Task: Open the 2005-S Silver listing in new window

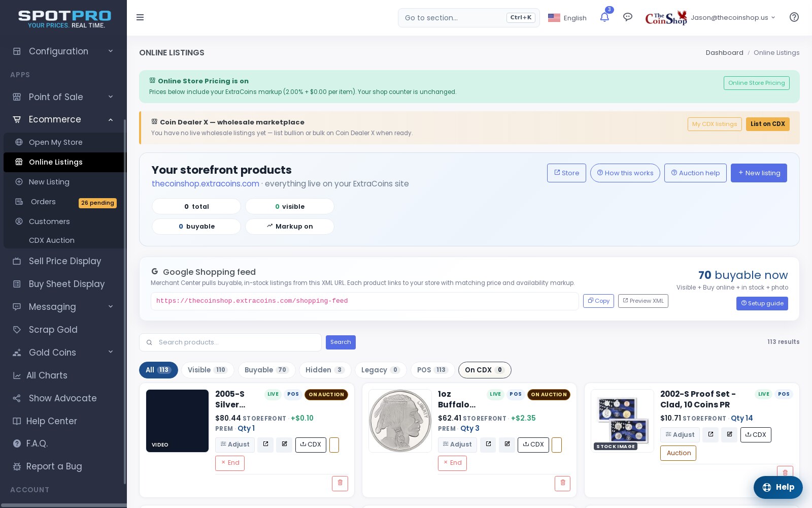Action: (265, 444)
